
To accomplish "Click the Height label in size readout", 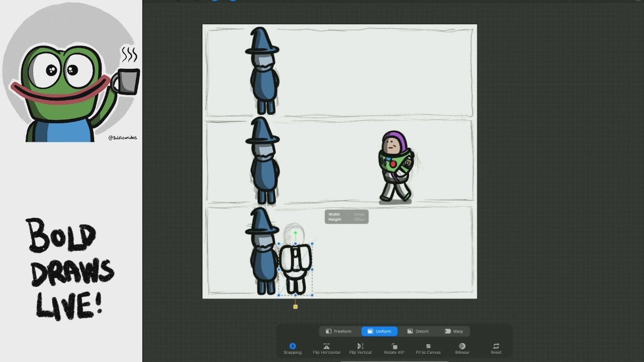I will (335, 220).
